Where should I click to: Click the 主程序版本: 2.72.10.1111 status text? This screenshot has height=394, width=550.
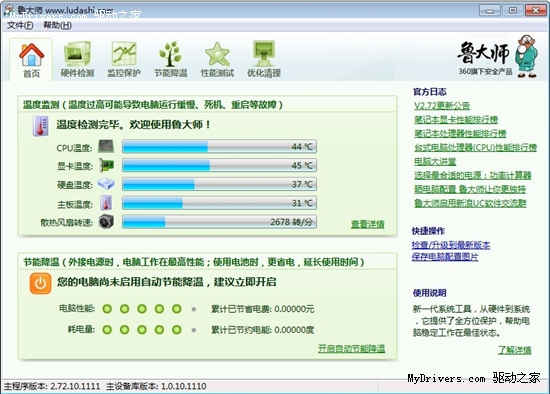point(52,386)
